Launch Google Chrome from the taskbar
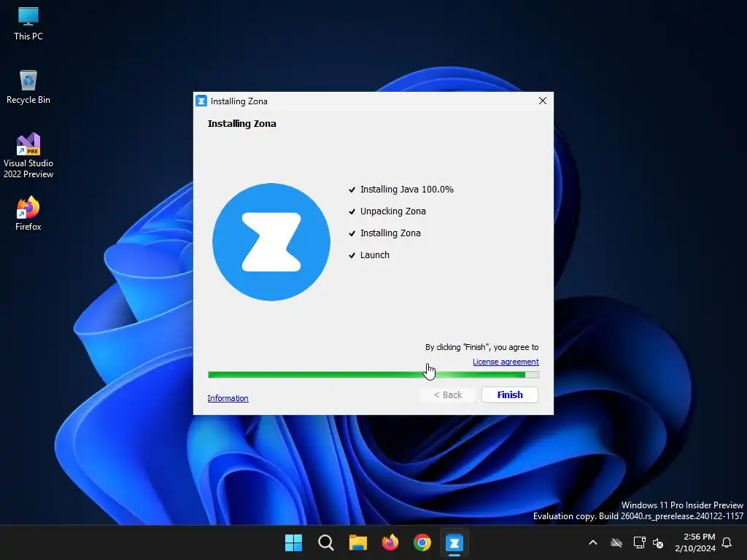Viewport: 747px width, 560px height. [422, 542]
